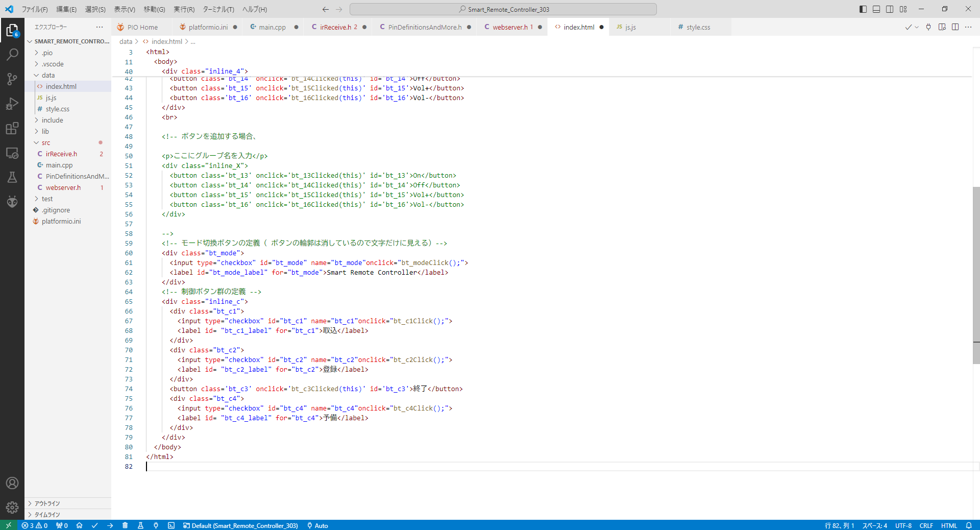
Task: Toggle primary sidebar visibility in title bar
Action: (863, 9)
